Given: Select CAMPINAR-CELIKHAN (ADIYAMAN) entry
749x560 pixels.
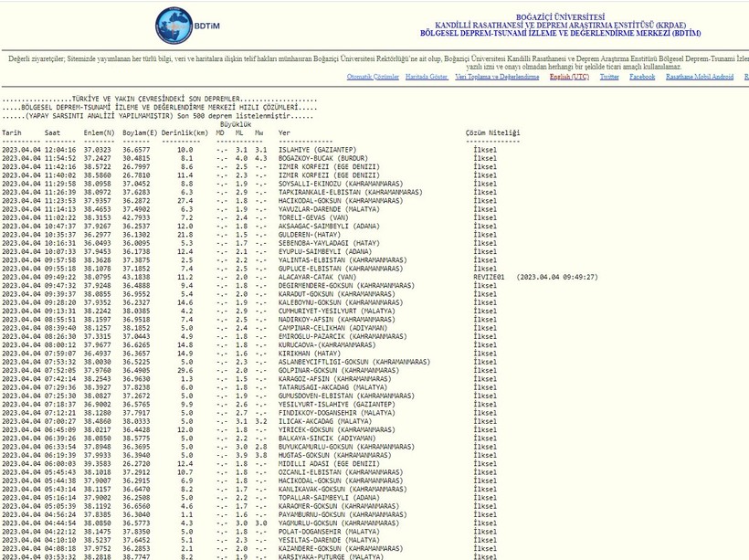Looking at the screenshot, I should [332, 328].
